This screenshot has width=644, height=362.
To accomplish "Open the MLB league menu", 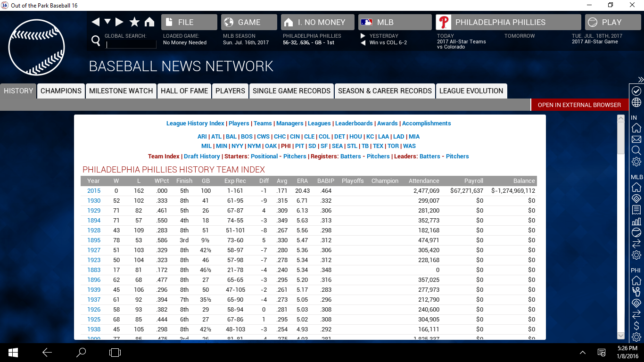I will [395, 22].
